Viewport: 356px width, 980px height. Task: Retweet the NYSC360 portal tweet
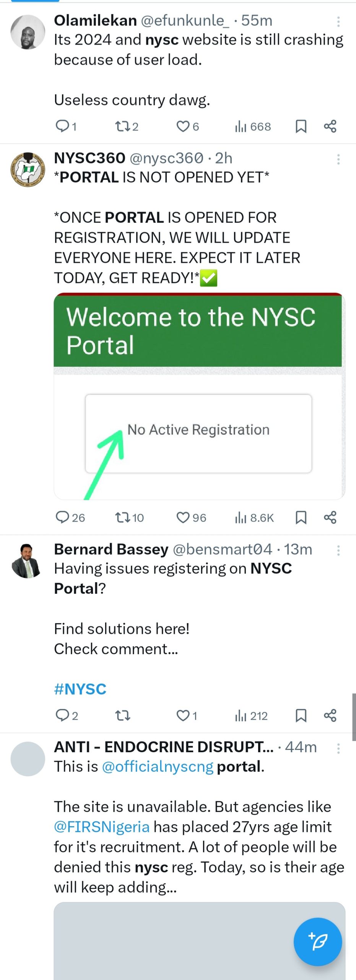[x=123, y=518]
